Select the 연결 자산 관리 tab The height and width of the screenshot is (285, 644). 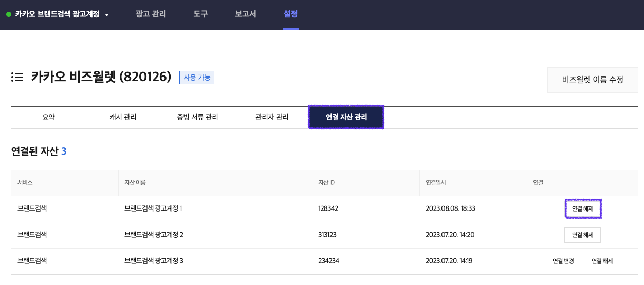click(346, 117)
